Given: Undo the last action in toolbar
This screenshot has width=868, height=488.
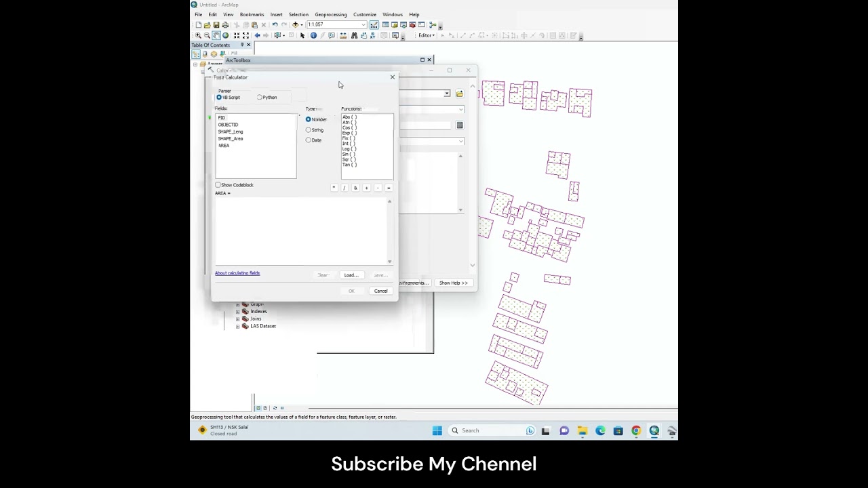Looking at the screenshot, I should click(x=275, y=24).
